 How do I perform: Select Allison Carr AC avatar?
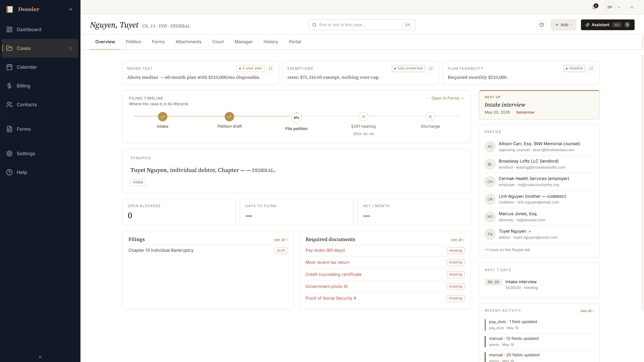click(490, 147)
